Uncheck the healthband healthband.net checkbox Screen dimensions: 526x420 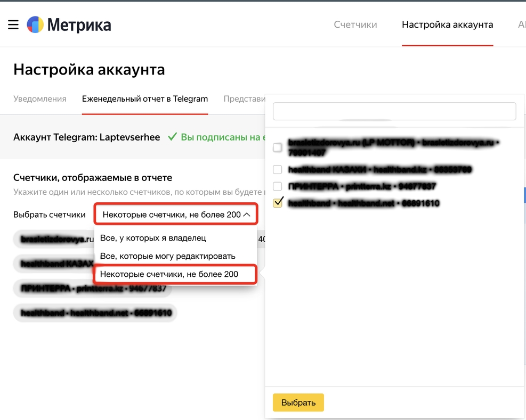[x=278, y=203]
